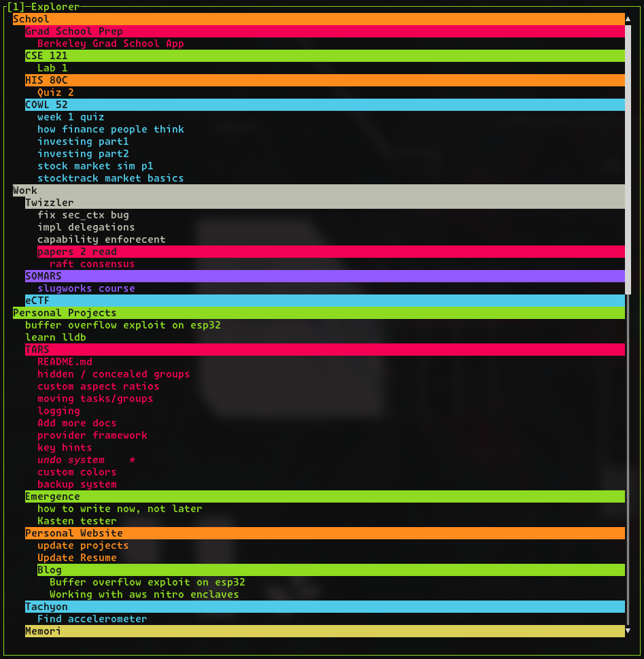Screen dimensions: 644x659
Task: Select the week 1 quiz task
Action: 71,117
